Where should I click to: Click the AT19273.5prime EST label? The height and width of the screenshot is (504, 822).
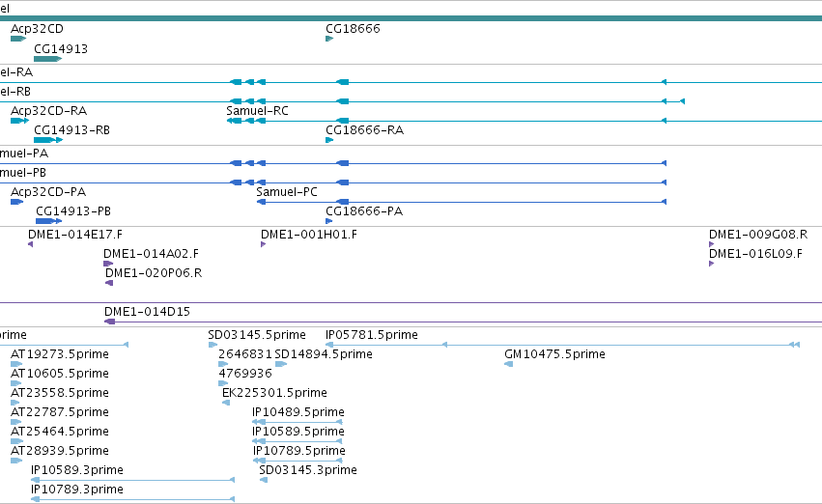pyautogui.click(x=60, y=354)
